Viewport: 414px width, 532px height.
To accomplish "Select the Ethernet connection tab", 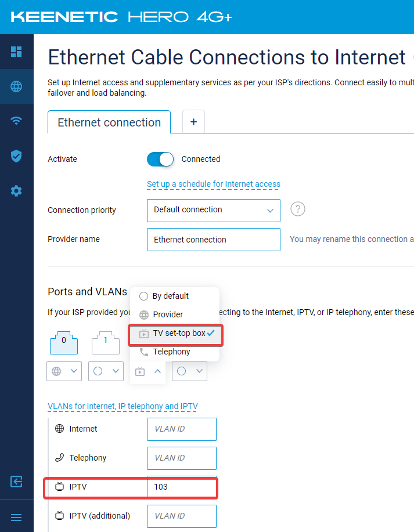I will [x=109, y=122].
